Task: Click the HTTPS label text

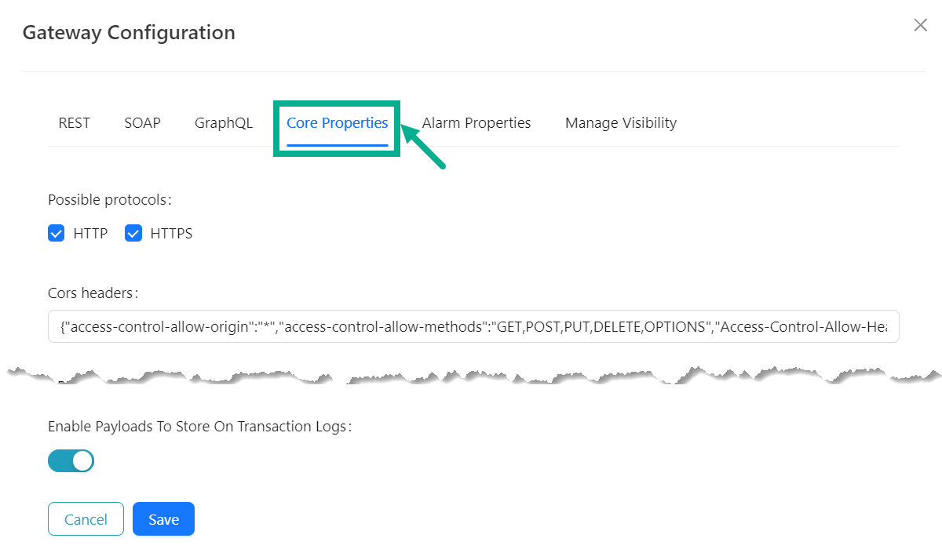Action: [171, 234]
